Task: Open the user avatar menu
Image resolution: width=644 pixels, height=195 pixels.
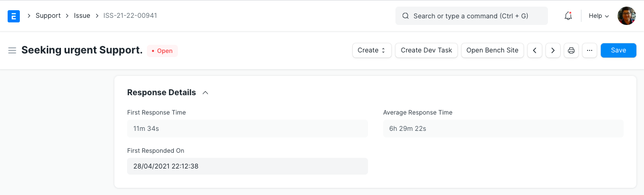Action: click(626, 16)
